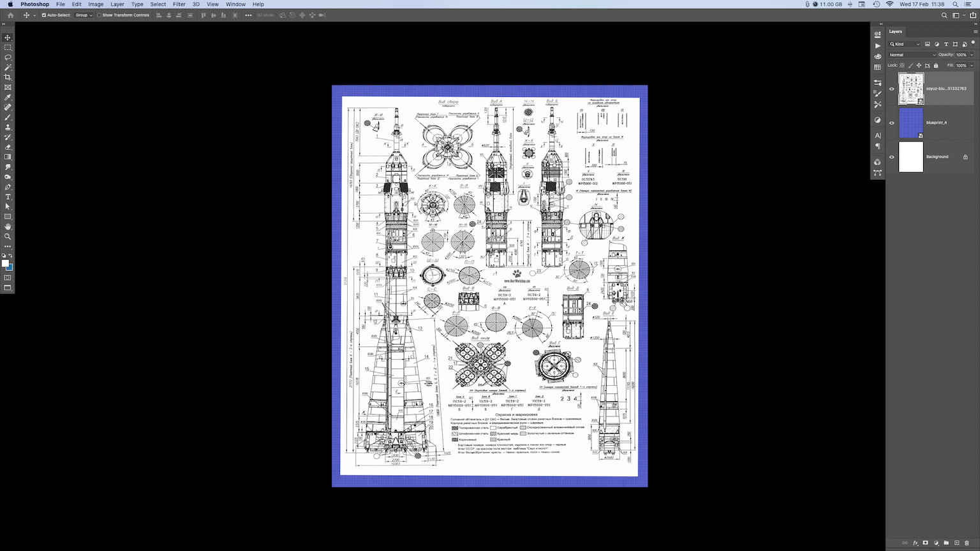The width and height of the screenshot is (980, 551).
Task: Toggle the Auto-Select checkbox
Action: point(44,15)
